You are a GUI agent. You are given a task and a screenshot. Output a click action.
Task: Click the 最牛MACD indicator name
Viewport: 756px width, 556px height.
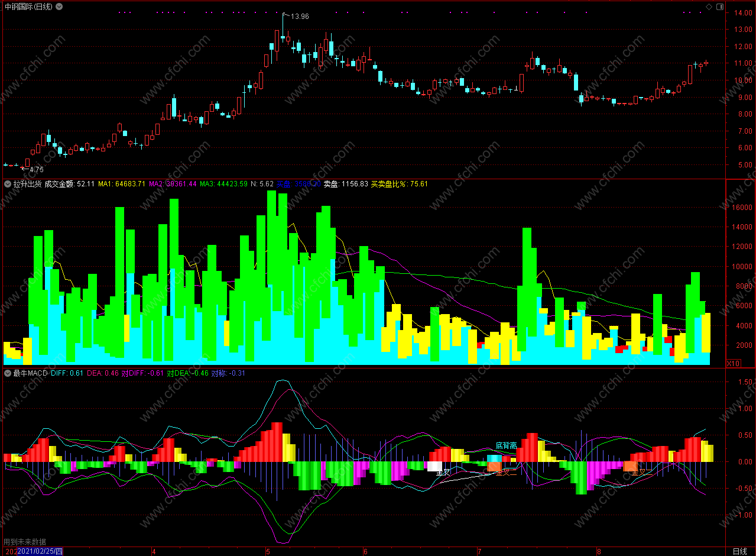click(30, 373)
